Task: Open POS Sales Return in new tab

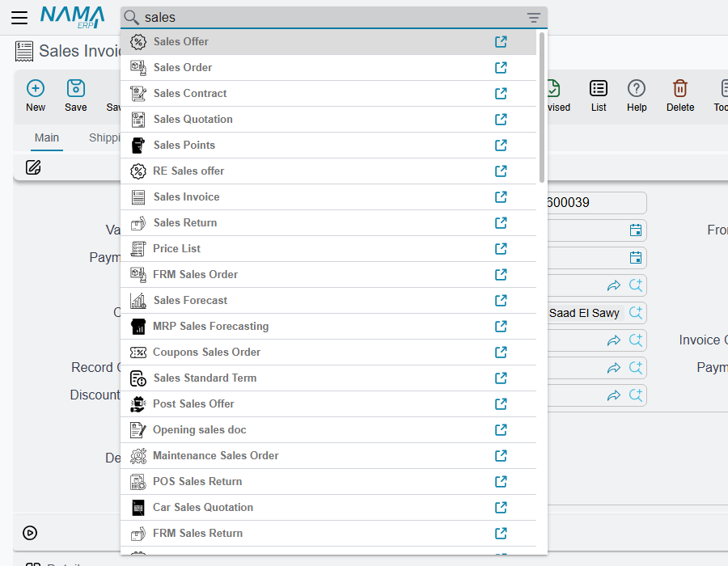Action: 501,482
